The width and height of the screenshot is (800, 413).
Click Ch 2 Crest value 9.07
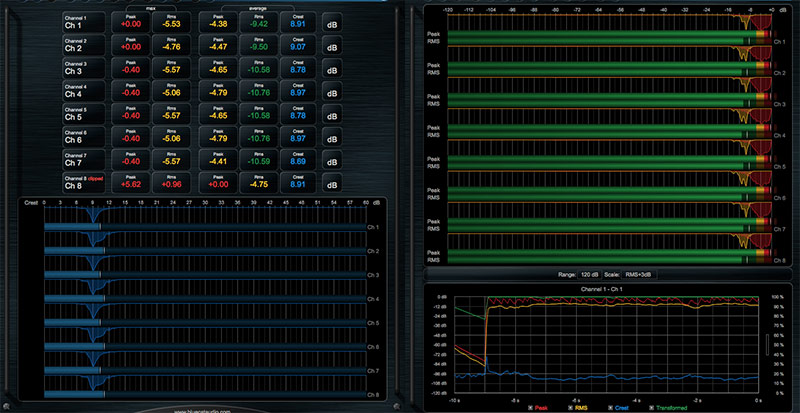300,45
